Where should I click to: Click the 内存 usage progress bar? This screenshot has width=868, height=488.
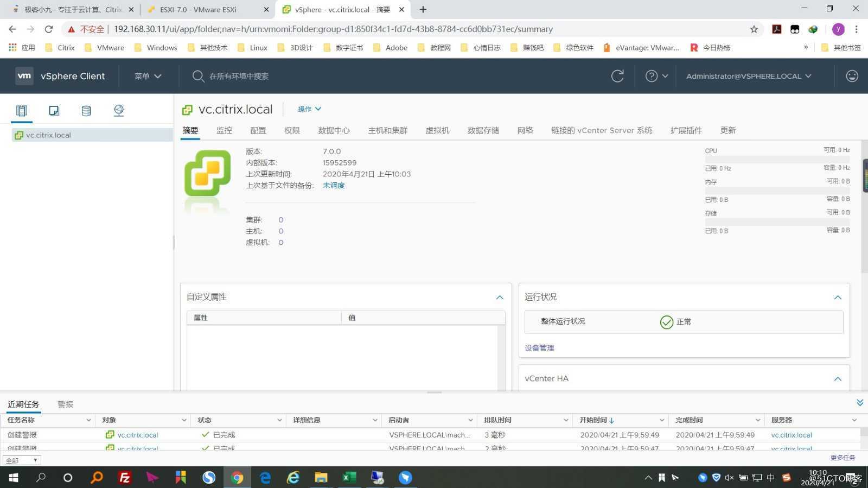(x=777, y=191)
